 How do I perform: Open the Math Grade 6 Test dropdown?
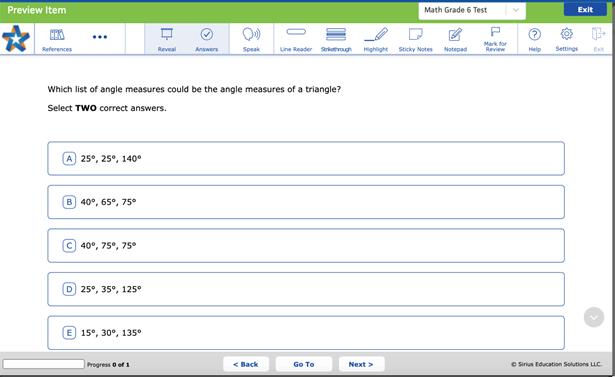pyautogui.click(x=472, y=11)
